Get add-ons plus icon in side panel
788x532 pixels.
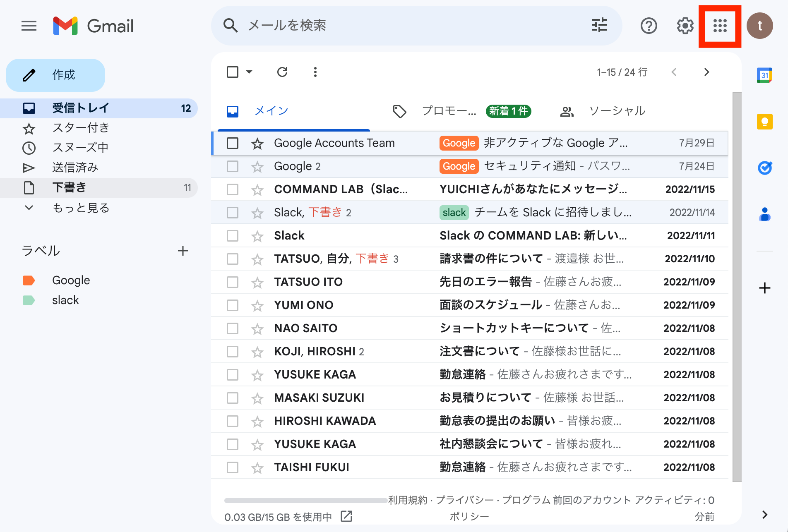pyautogui.click(x=765, y=288)
